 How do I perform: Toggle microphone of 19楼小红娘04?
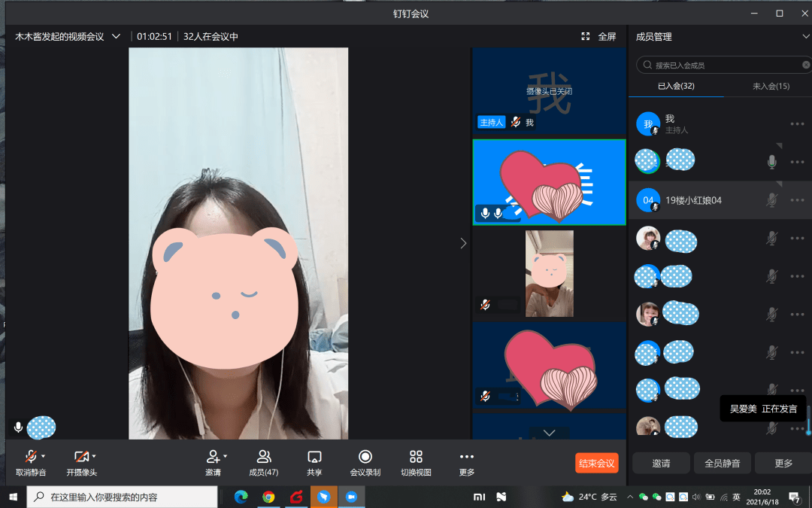pyautogui.click(x=771, y=200)
